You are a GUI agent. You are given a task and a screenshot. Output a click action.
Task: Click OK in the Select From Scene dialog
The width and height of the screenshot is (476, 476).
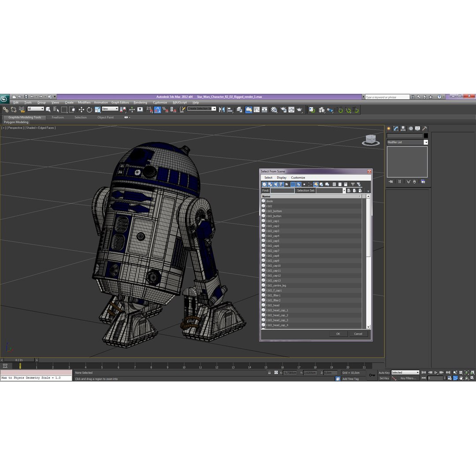tap(338, 334)
